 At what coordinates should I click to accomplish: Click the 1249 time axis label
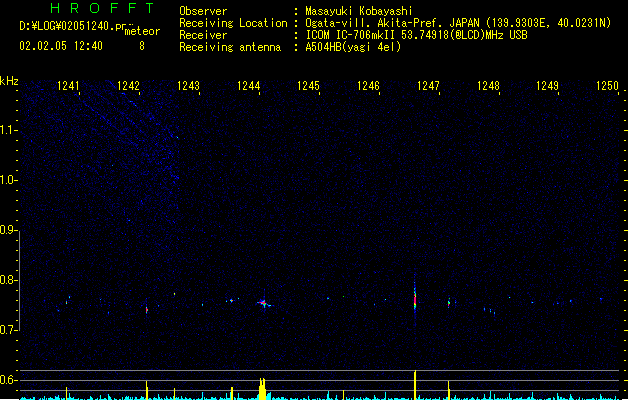548,86
